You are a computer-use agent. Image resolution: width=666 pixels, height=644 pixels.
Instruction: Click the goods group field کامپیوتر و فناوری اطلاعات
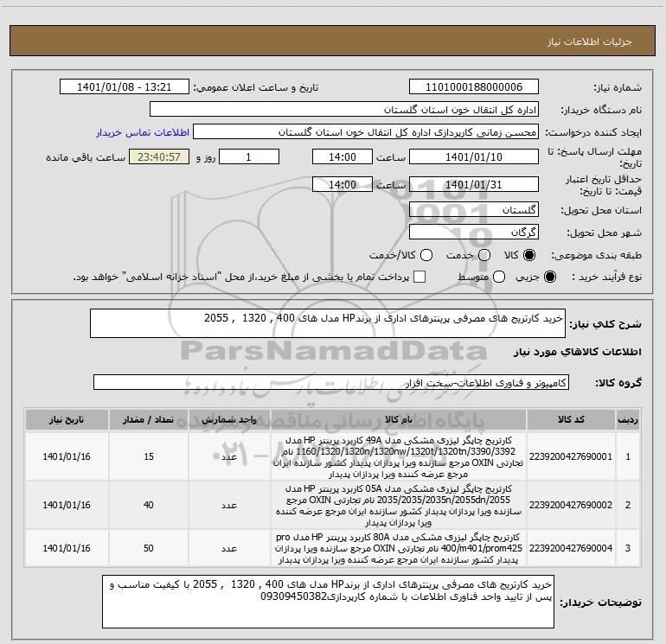(x=331, y=382)
